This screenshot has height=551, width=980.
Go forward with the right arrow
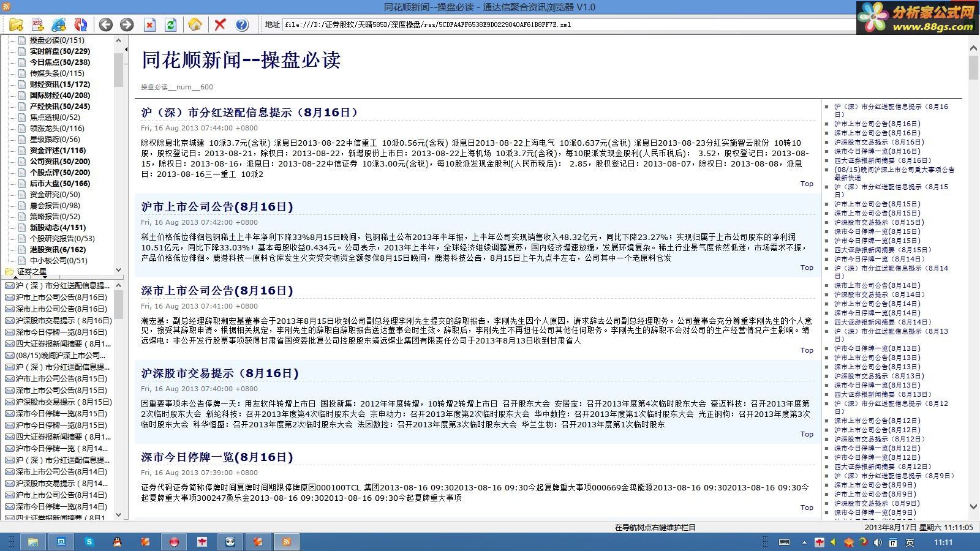127,25
